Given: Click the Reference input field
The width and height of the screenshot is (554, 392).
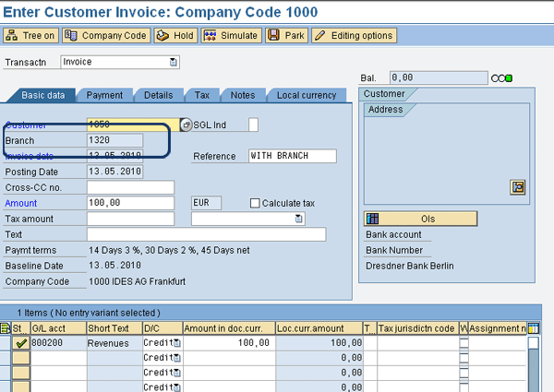Looking at the screenshot, I should (x=291, y=156).
